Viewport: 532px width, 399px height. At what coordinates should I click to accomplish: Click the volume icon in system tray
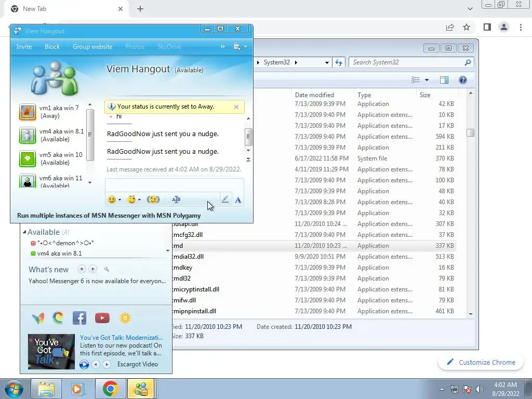480,389
